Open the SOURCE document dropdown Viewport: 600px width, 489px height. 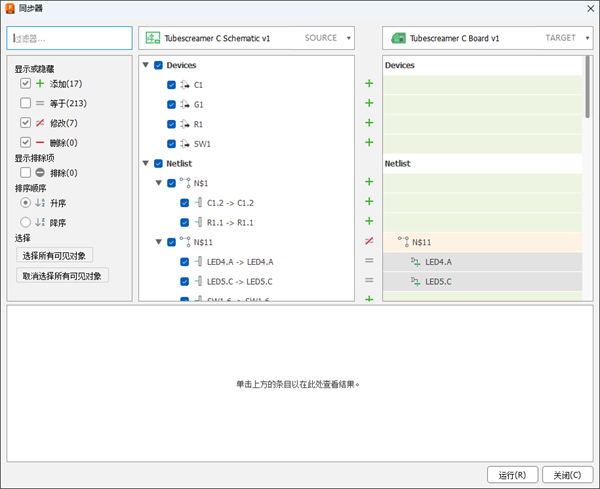pos(349,38)
